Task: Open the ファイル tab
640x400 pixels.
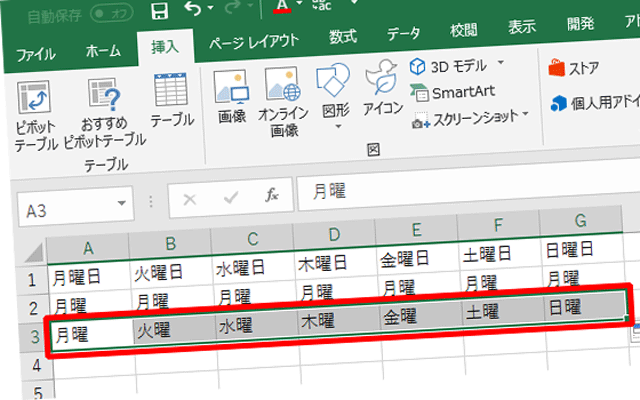Action: point(36,54)
